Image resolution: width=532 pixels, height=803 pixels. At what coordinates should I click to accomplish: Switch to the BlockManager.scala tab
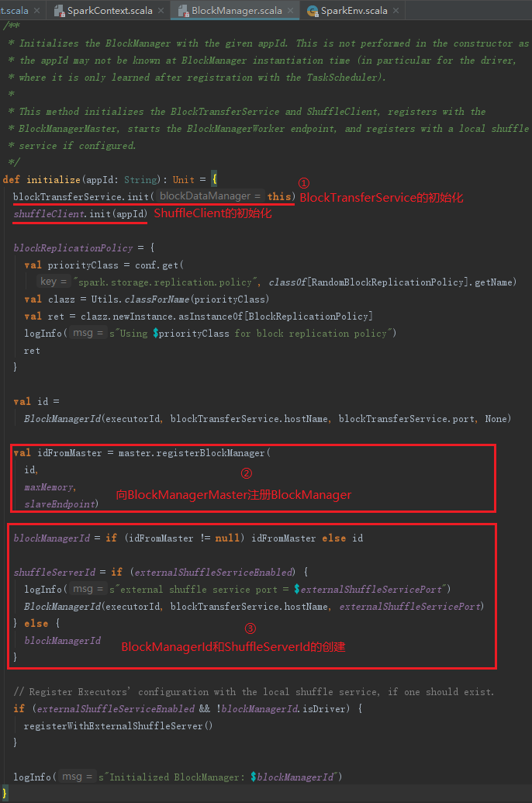coord(237,10)
